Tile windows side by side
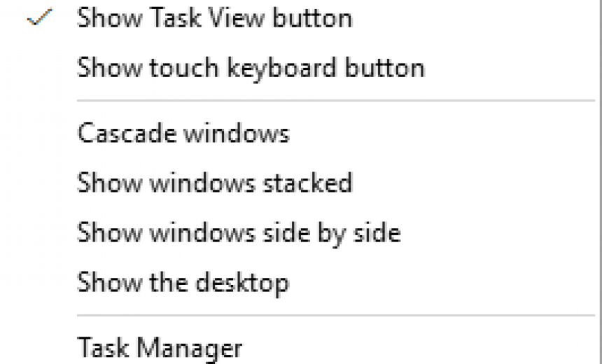This screenshot has height=364, width=602. [238, 232]
